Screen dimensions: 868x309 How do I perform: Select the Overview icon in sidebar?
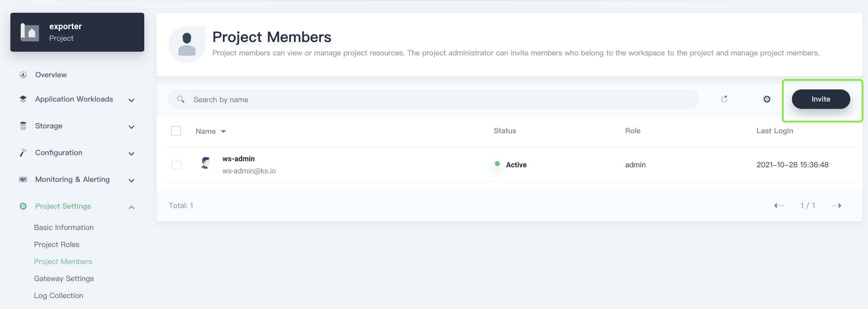coord(23,75)
